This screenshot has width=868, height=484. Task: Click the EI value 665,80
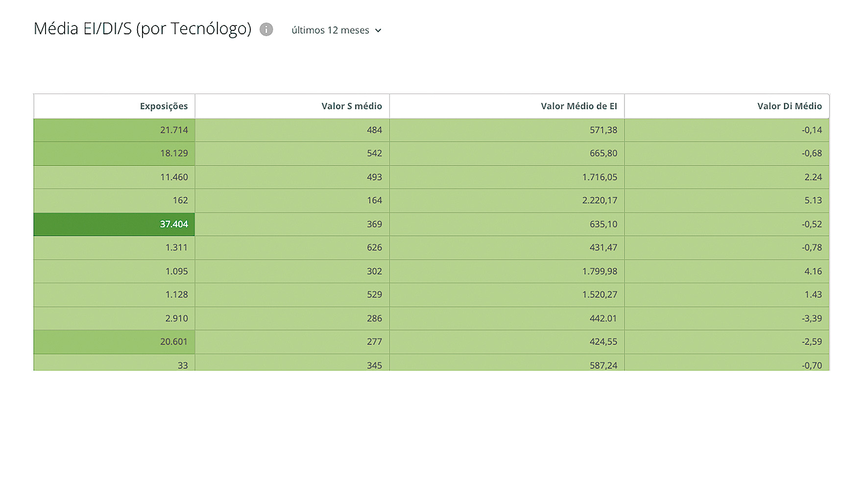click(603, 154)
